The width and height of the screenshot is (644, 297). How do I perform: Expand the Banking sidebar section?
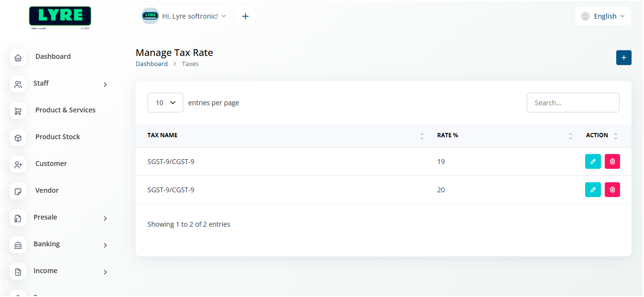click(105, 245)
